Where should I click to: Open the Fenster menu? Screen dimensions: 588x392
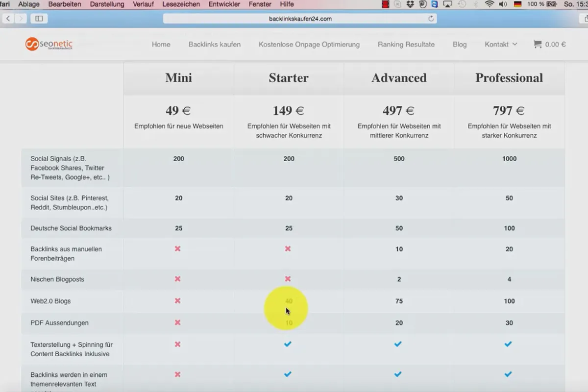[260, 4]
